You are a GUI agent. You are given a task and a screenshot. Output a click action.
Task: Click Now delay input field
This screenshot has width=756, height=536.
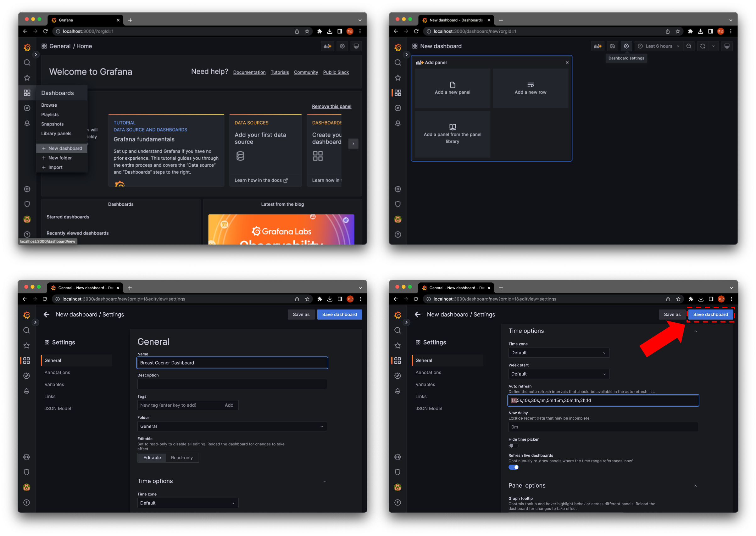tap(603, 427)
